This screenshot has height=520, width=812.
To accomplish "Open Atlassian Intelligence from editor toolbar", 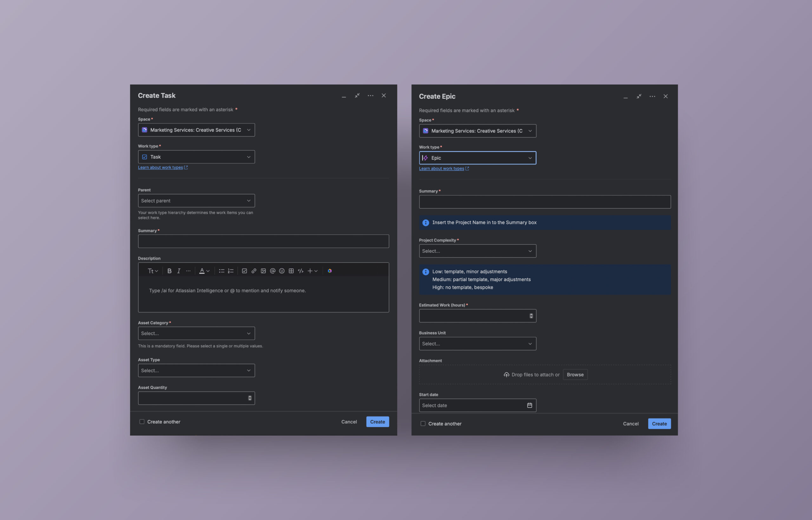I will pyautogui.click(x=330, y=271).
